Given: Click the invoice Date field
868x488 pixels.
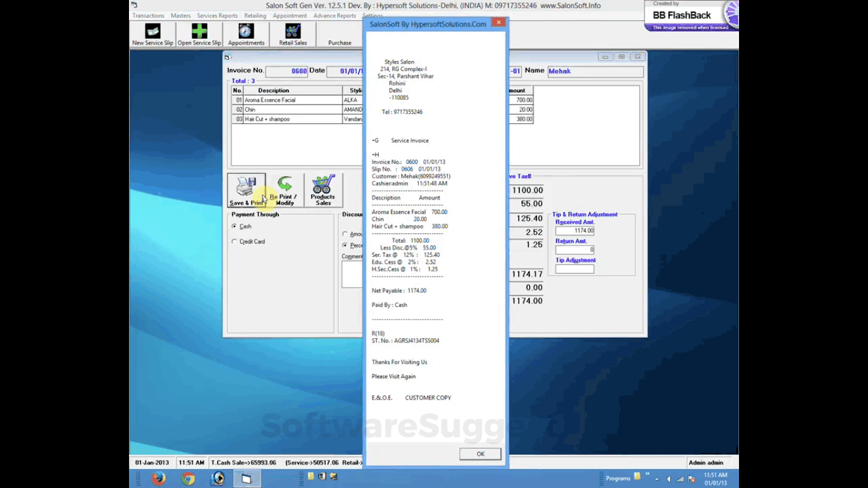Looking at the screenshot, I should pyautogui.click(x=344, y=71).
